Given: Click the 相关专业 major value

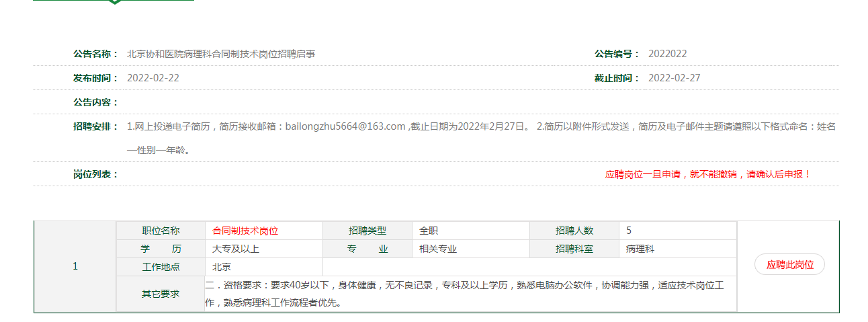Looking at the screenshot, I should pos(438,249).
